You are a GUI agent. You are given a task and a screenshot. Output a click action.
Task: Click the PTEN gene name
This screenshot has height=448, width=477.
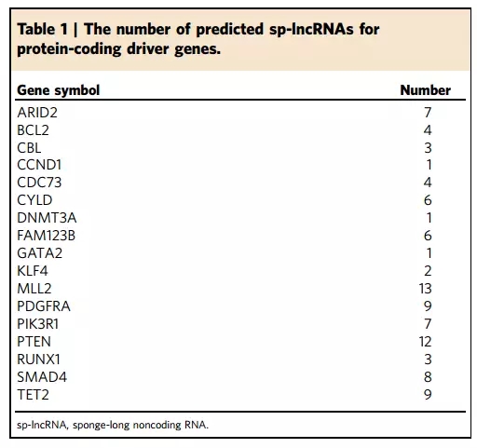[34, 342]
